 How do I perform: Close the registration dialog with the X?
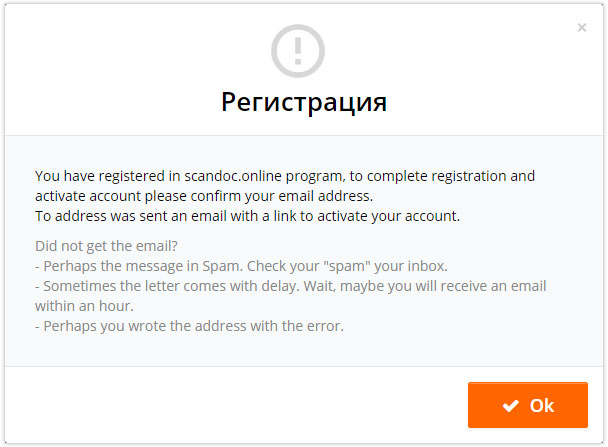[582, 28]
